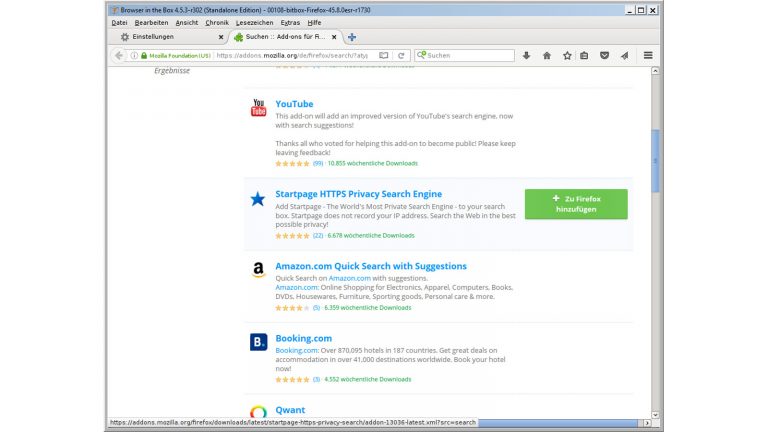Expand the search engine dropdown in search box

pyautogui.click(x=422, y=56)
